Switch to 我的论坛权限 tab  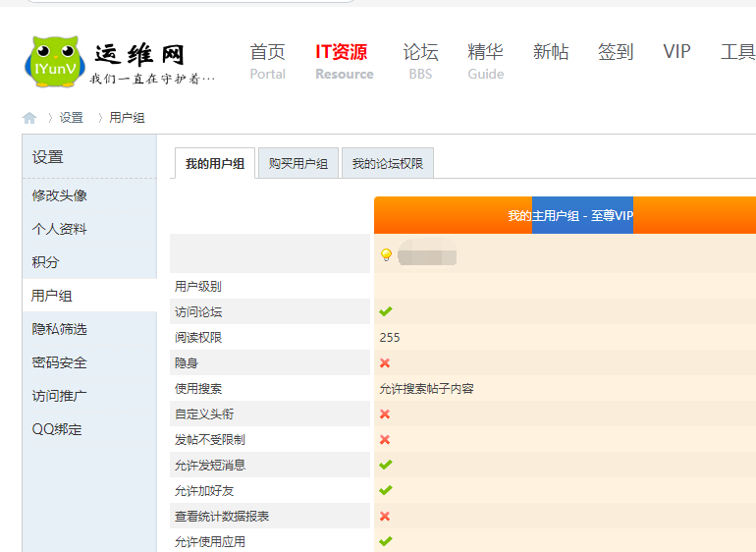tap(388, 164)
